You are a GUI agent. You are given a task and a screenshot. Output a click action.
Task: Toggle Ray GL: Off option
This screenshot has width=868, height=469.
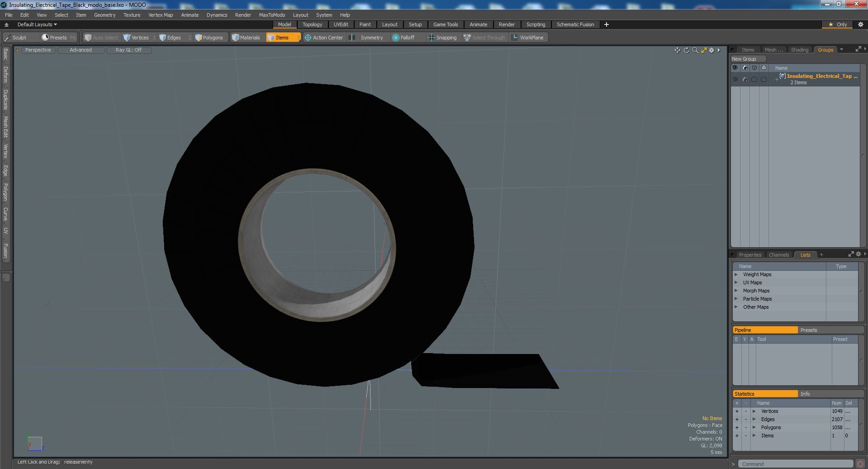click(128, 50)
